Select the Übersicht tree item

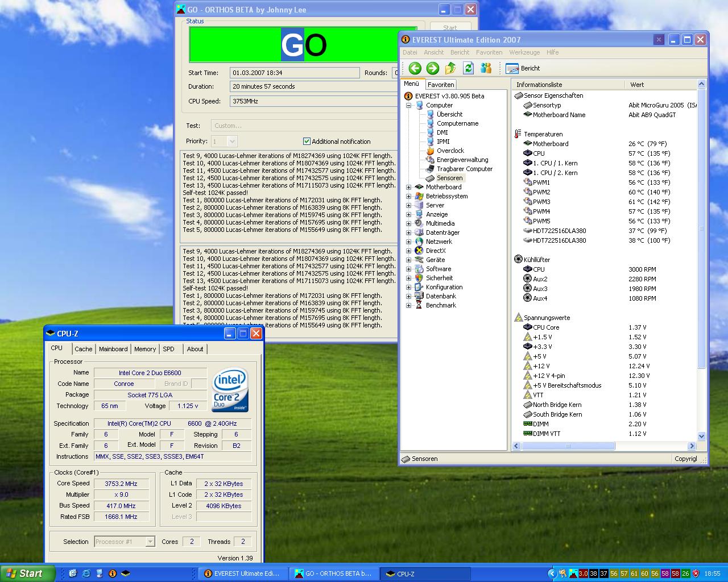(x=449, y=114)
